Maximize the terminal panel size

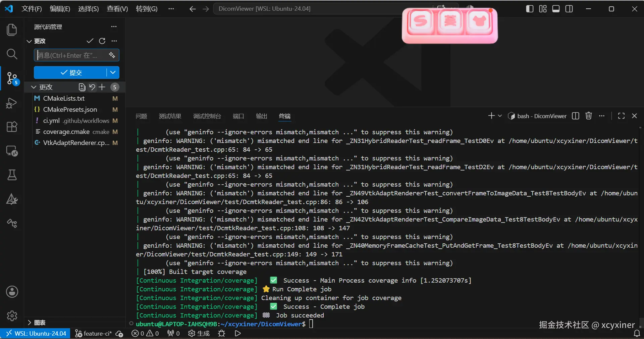621,116
